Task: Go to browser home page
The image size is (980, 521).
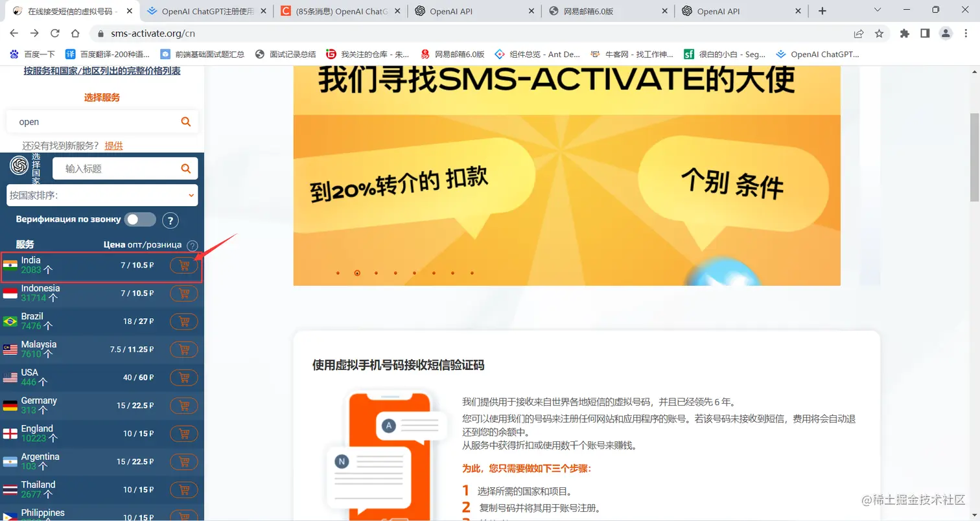Action: pyautogui.click(x=75, y=34)
